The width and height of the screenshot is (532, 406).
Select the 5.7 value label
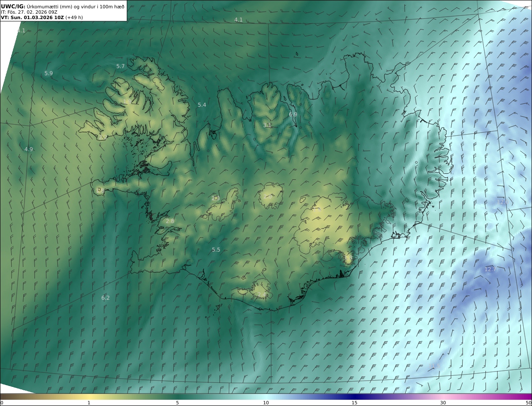click(x=121, y=66)
